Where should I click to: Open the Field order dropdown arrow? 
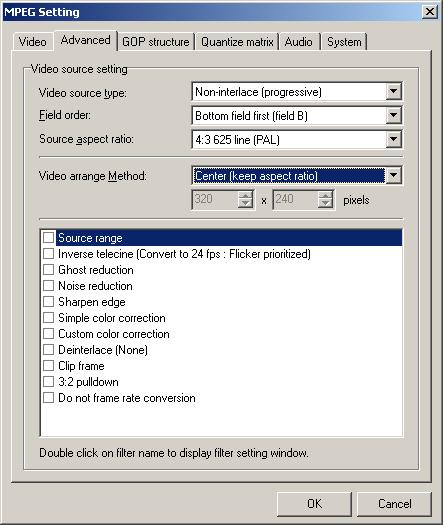393,115
